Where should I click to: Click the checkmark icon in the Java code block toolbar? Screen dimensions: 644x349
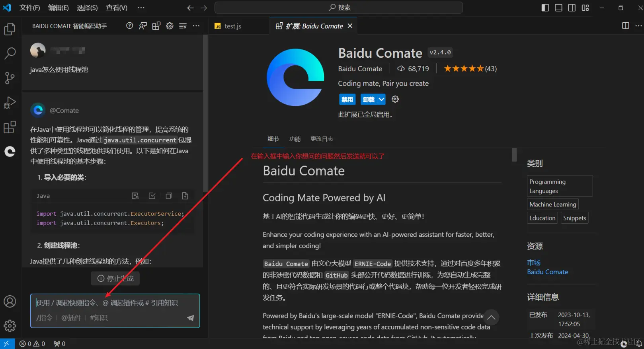pyautogui.click(x=152, y=196)
